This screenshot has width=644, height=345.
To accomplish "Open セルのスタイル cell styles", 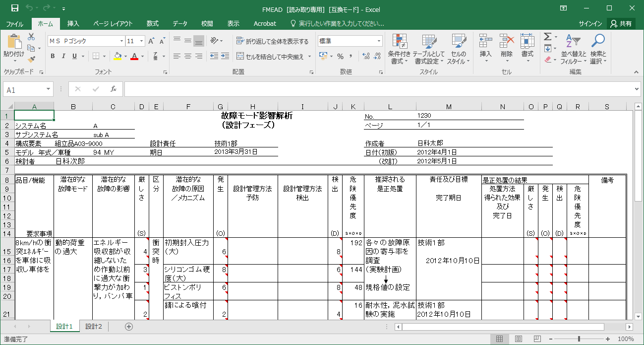I will tap(459, 49).
